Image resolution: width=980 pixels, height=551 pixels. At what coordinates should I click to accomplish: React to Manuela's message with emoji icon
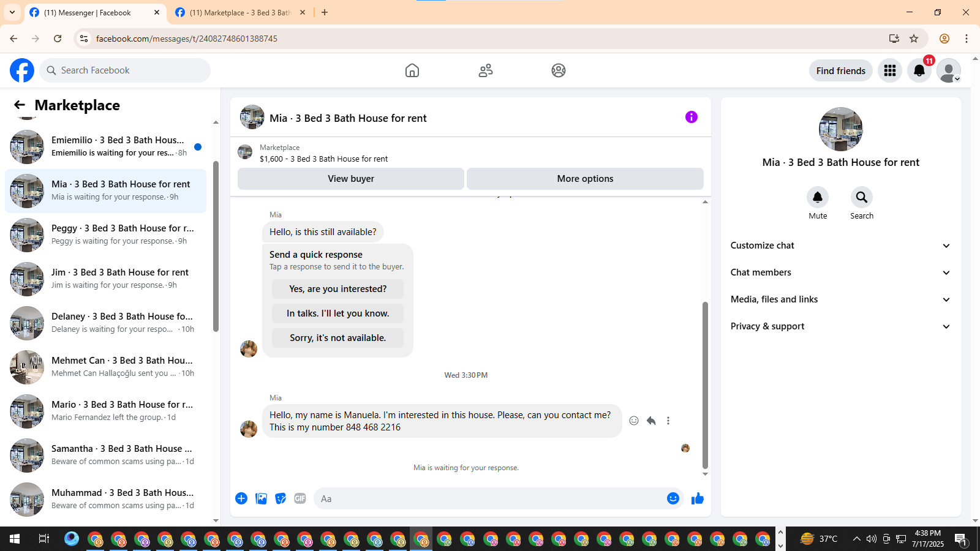click(634, 421)
